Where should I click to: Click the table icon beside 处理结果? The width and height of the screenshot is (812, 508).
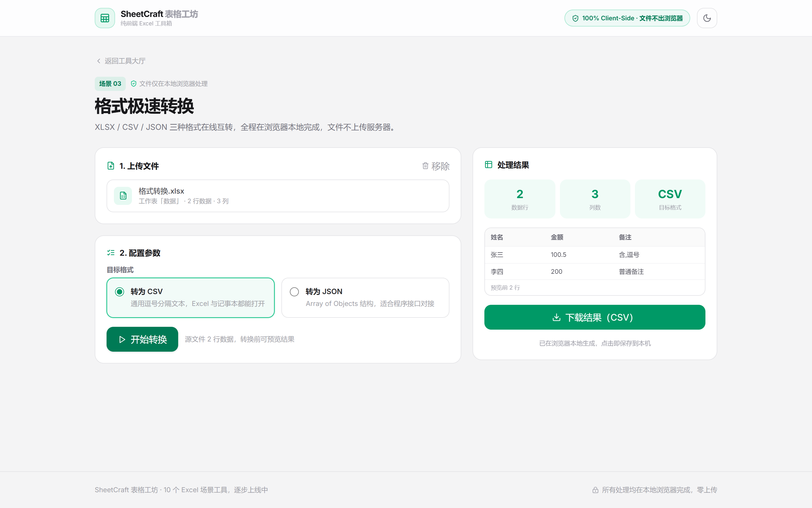489,165
